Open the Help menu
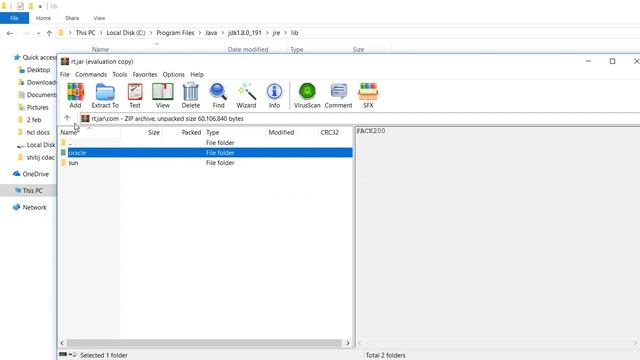Viewport: 640px width, 360px height. click(197, 74)
